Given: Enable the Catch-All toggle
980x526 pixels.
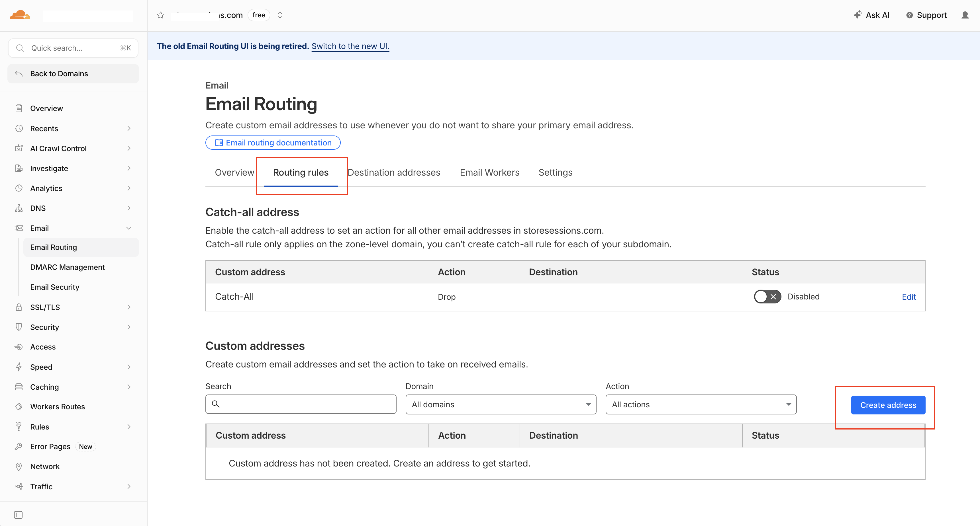Looking at the screenshot, I should (767, 297).
